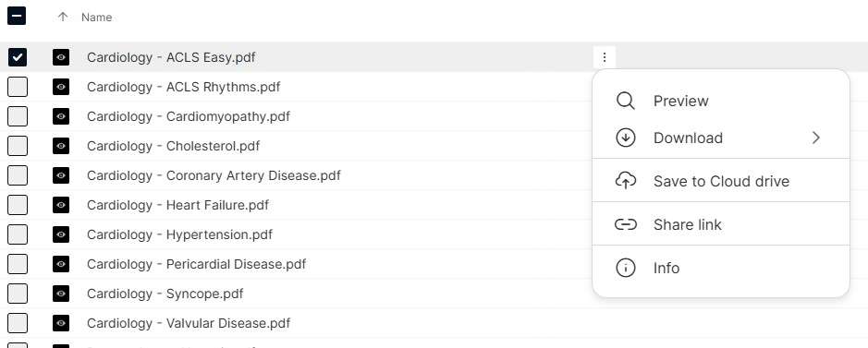The image size is (868, 348).
Task: Click the eye preview icon for Cardiomyopathy.pdf
Action: coord(61,116)
